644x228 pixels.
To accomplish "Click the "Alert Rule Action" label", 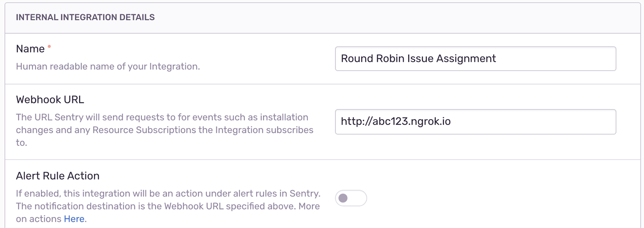I will pos(58,176).
